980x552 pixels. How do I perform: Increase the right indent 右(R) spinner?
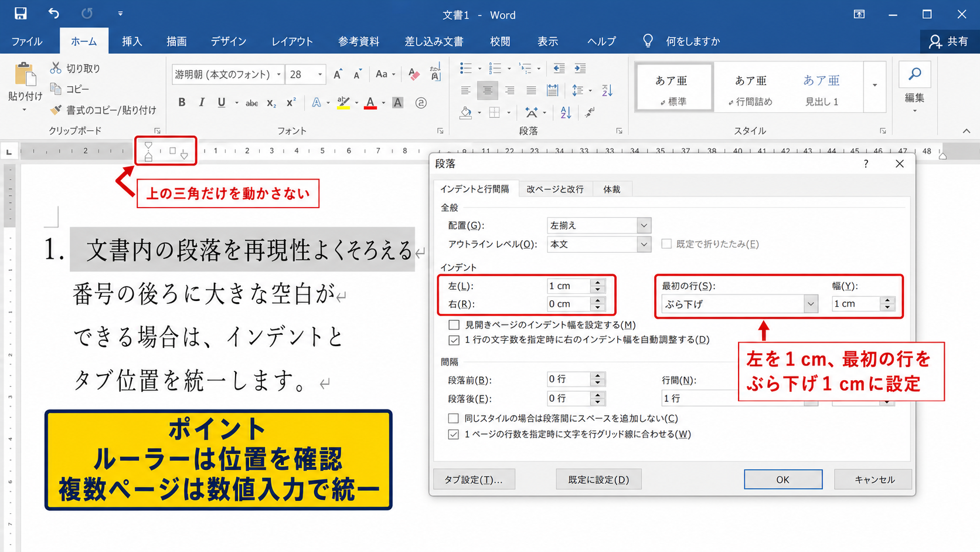pyautogui.click(x=598, y=300)
